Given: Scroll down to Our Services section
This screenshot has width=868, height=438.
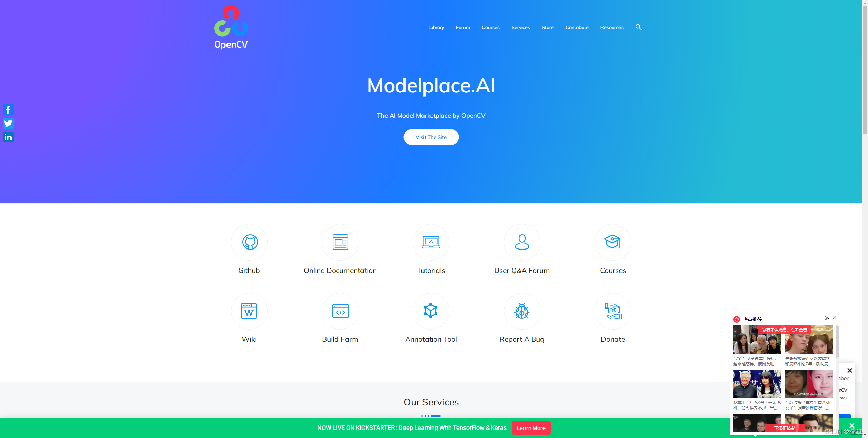Looking at the screenshot, I should point(431,402).
